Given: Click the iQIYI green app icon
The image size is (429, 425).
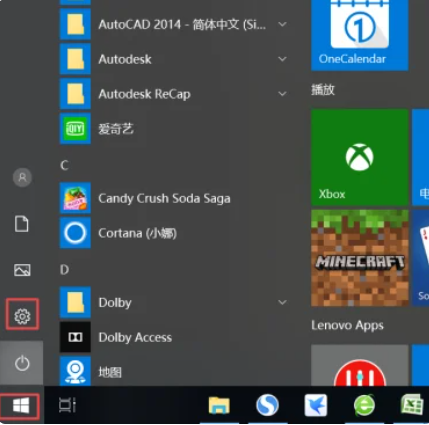Looking at the screenshot, I should coord(75,129).
